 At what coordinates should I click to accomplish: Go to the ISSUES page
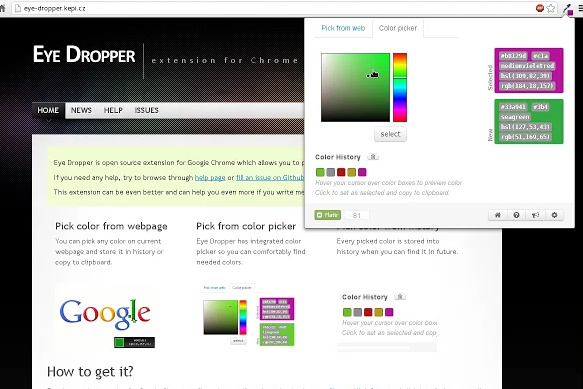click(x=146, y=110)
